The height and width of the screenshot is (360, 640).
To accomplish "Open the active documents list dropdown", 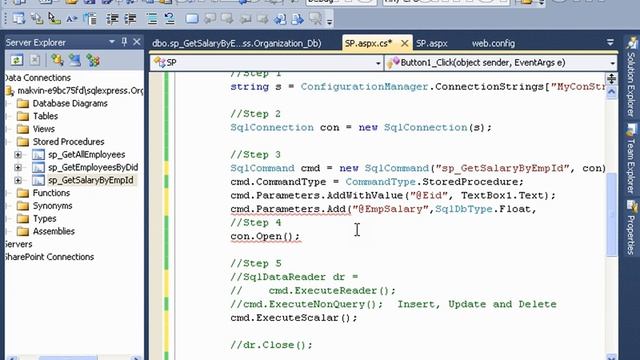I will 610,42.
